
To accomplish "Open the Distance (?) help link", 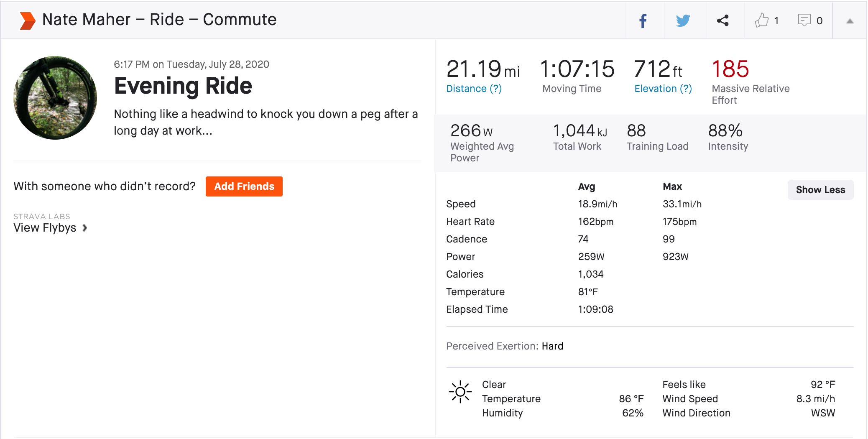I will (x=474, y=89).
